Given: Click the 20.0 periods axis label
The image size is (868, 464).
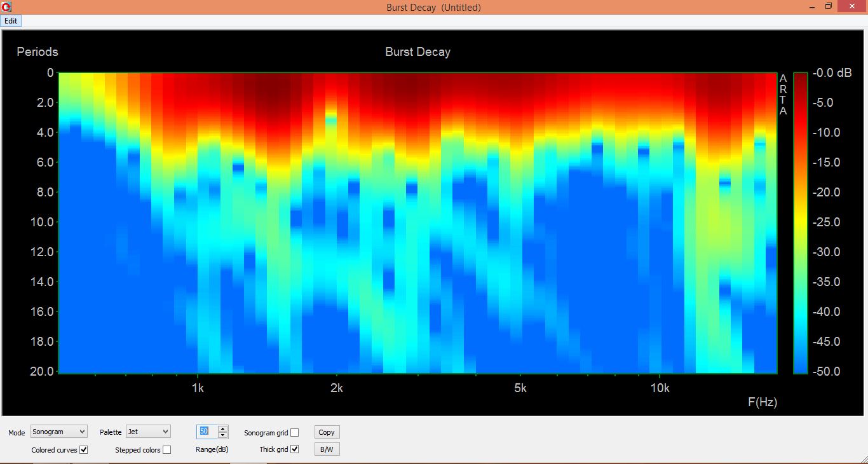Looking at the screenshot, I should pyautogui.click(x=42, y=372).
